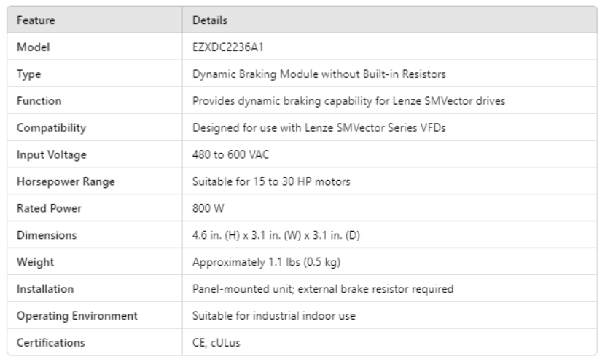
Task: Click the Installation details about panel-mounted unit
Action: coord(323,289)
